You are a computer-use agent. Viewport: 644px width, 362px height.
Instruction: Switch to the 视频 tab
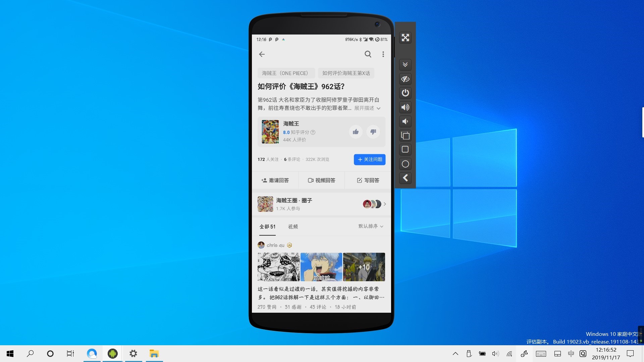[293, 227]
